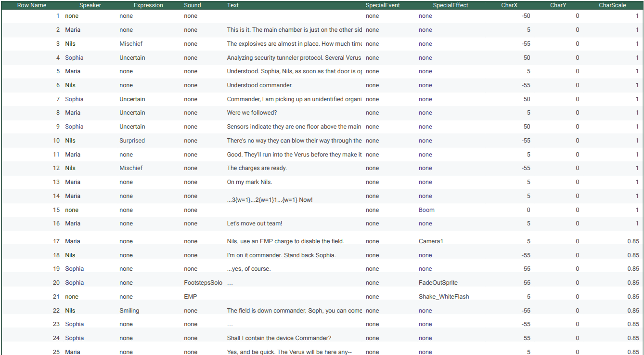Select the FadeOutSprite effect cell

(438, 283)
